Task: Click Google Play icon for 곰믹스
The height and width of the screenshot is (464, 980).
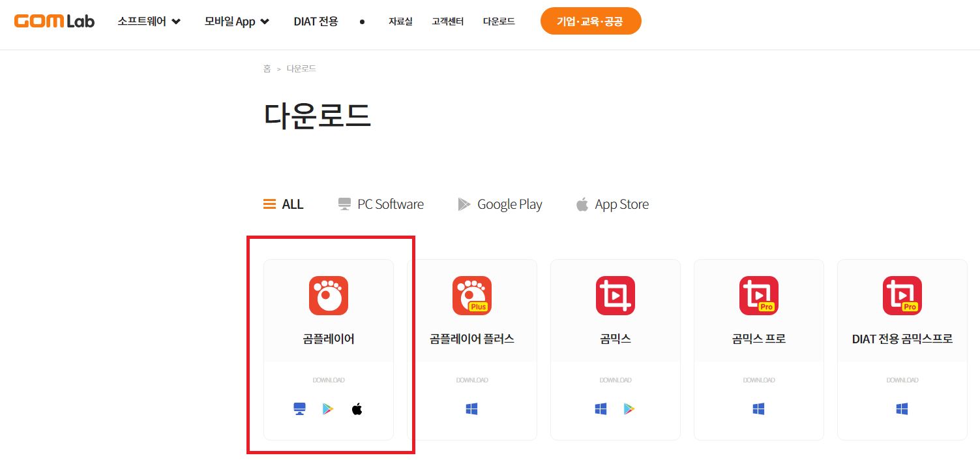Action: coord(629,409)
